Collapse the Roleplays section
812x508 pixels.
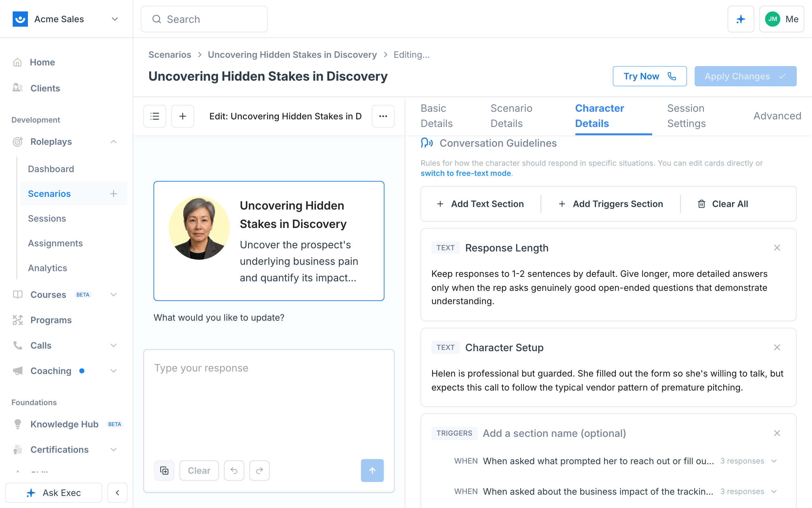[x=114, y=142]
